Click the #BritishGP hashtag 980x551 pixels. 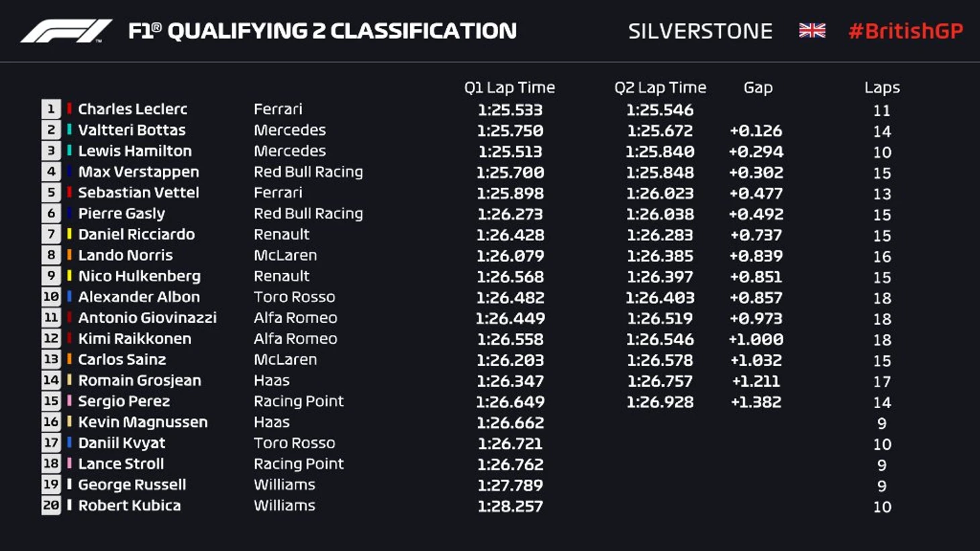(905, 31)
